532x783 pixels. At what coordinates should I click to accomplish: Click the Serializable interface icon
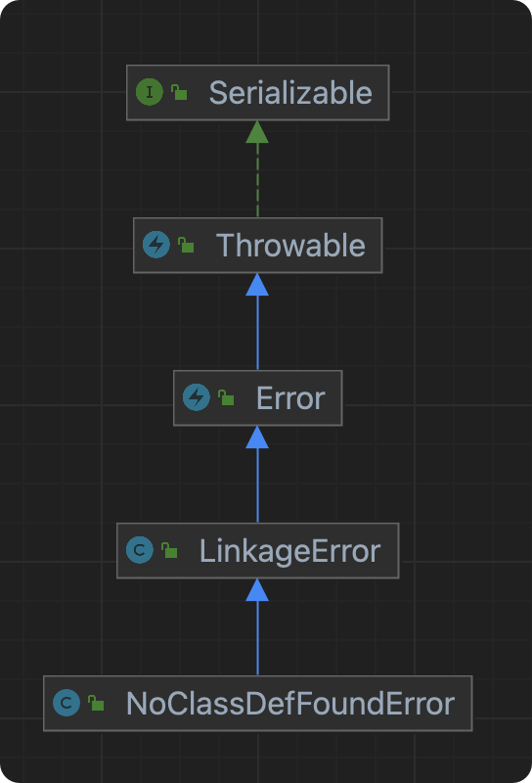[x=150, y=92]
